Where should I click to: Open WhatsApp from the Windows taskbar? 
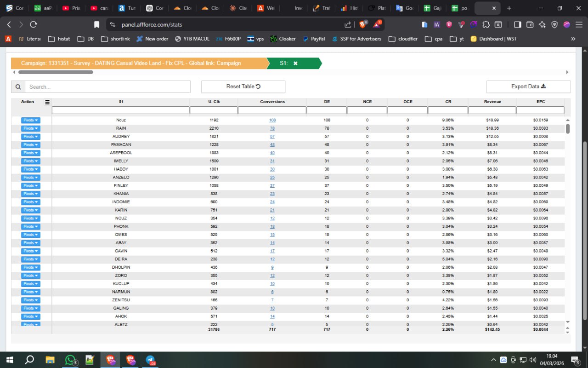tap(70, 360)
